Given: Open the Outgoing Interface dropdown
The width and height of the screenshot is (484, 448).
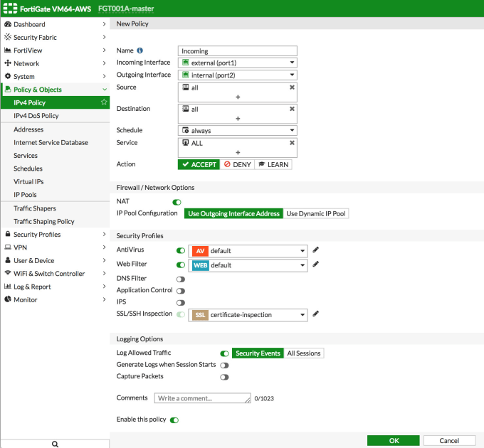Looking at the screenshot, I should (238, 75).
